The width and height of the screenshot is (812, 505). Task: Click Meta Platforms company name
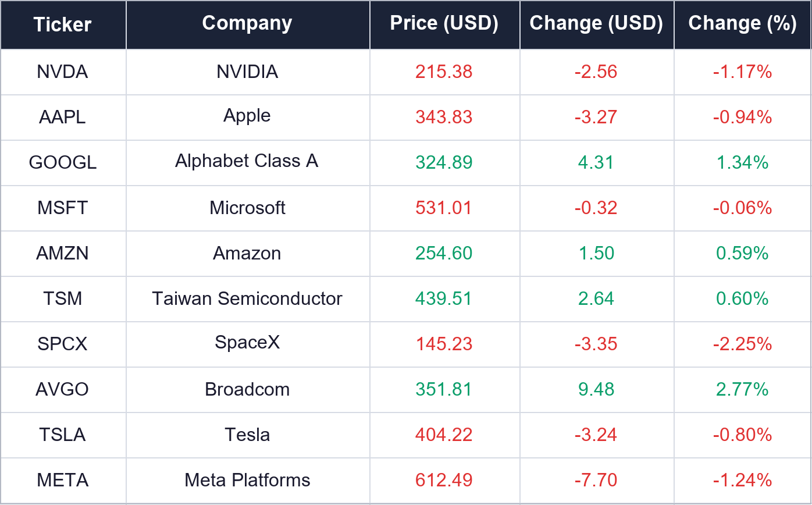click(247, 480)
